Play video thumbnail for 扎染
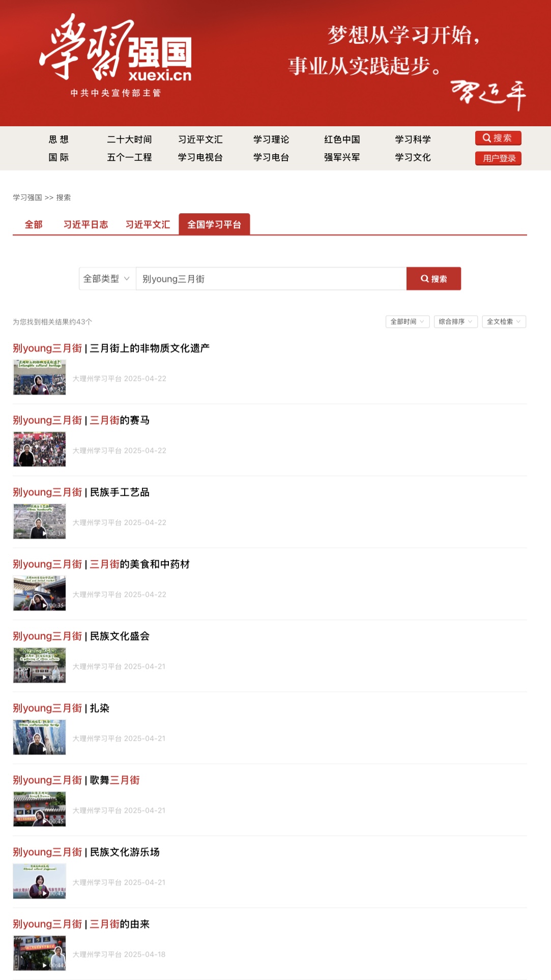Viewport: 551px width, 980px height. pos(40,737)
